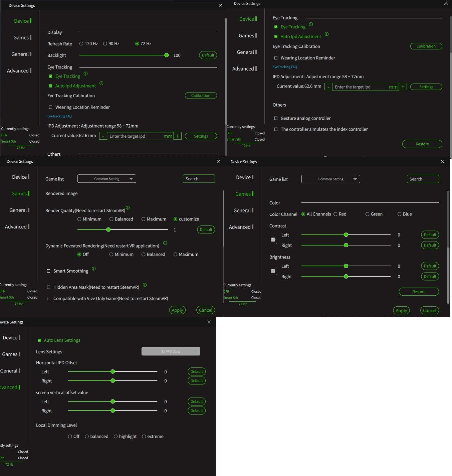This screenshot has width=452, height=476.
Task: Toggle the Brightness left/right link icon
Action: (x=273, y=271)
